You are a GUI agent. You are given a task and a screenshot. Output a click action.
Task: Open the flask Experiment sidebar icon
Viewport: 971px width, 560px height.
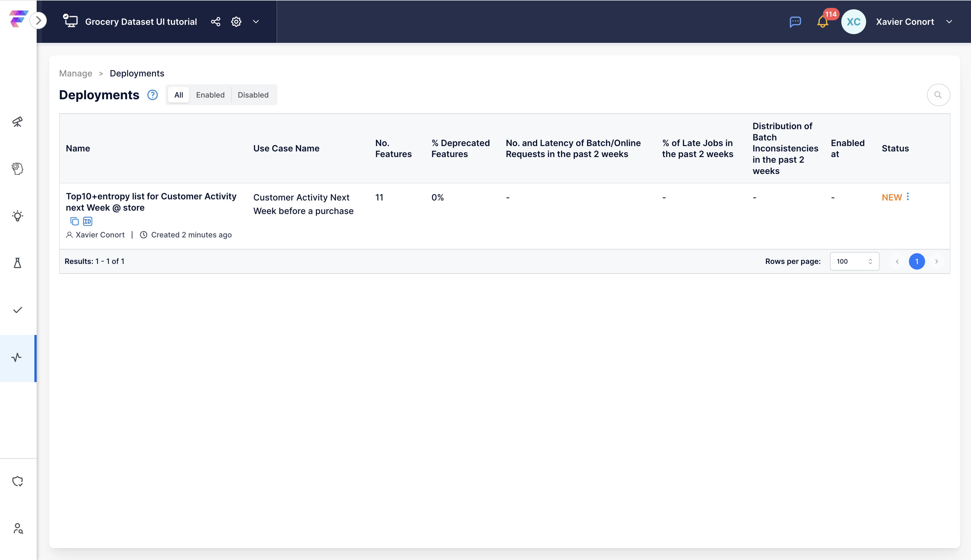point(17,263)
